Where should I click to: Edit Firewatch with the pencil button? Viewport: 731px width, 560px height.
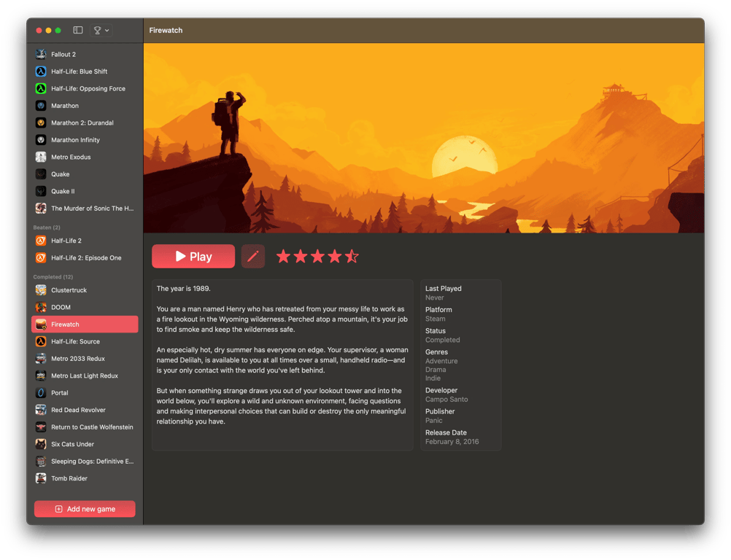point(253,256)
